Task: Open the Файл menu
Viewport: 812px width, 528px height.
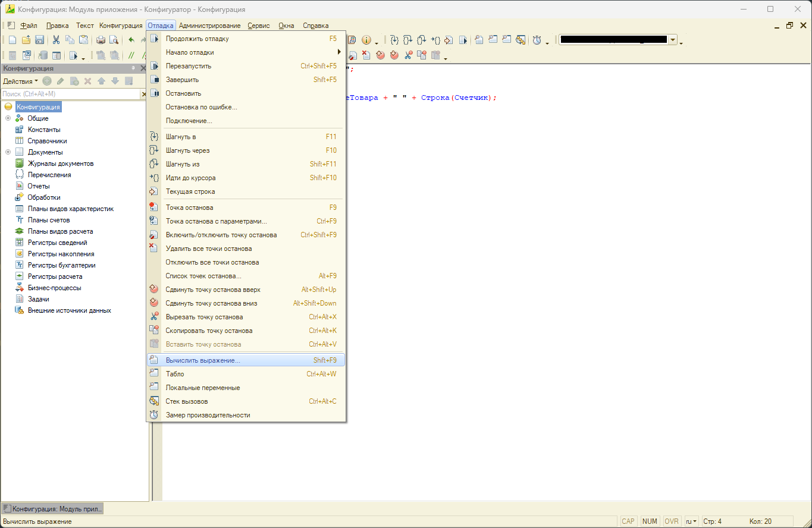Action: click(x=29, y=26)
